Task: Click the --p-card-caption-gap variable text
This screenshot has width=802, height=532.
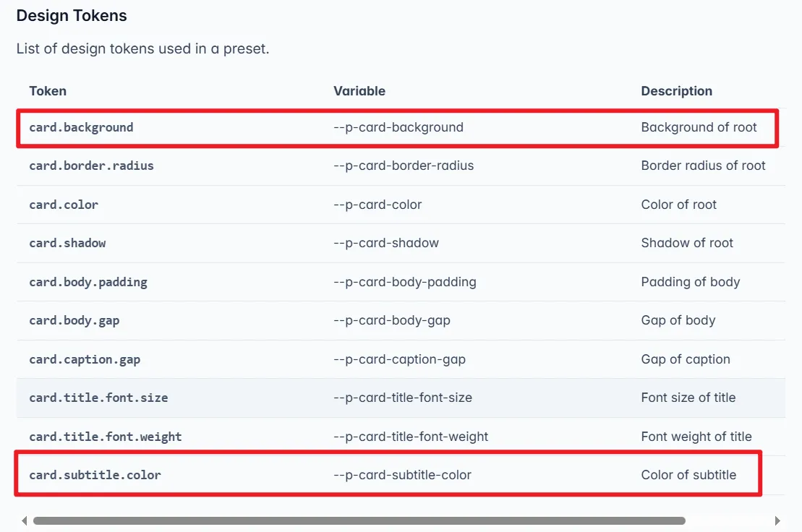Action: tap(399, 359)
